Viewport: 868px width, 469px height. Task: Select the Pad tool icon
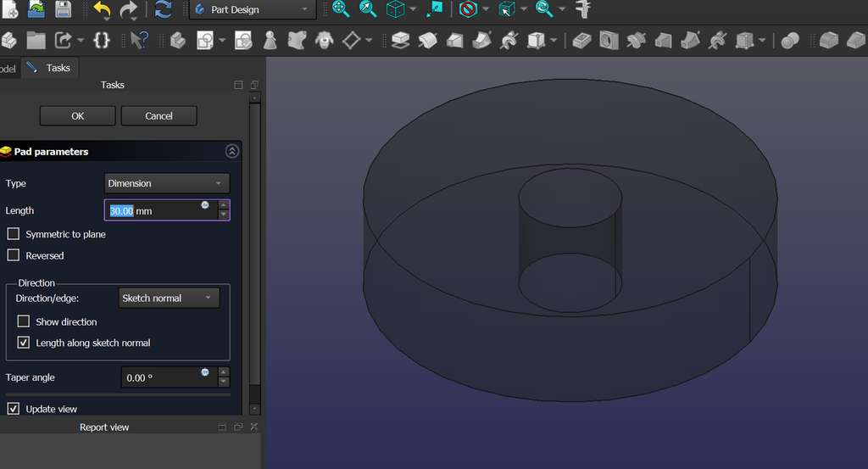click(400, 41)
